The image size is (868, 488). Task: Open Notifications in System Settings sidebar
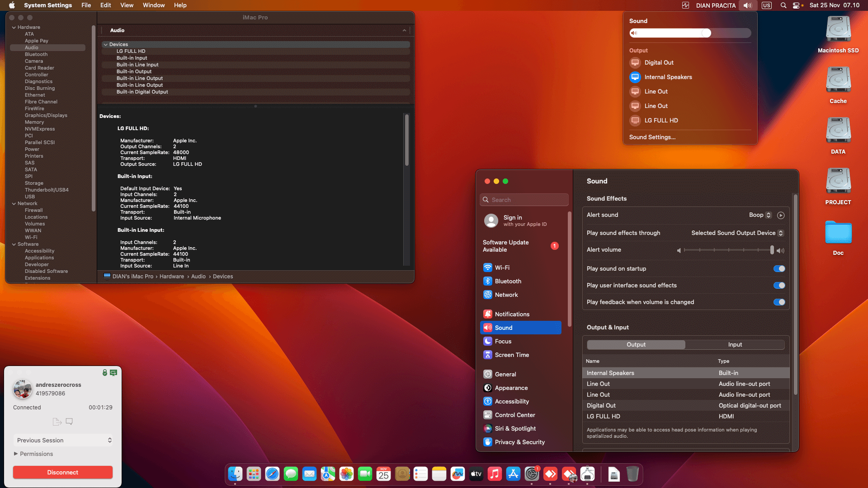click(521, 314)
